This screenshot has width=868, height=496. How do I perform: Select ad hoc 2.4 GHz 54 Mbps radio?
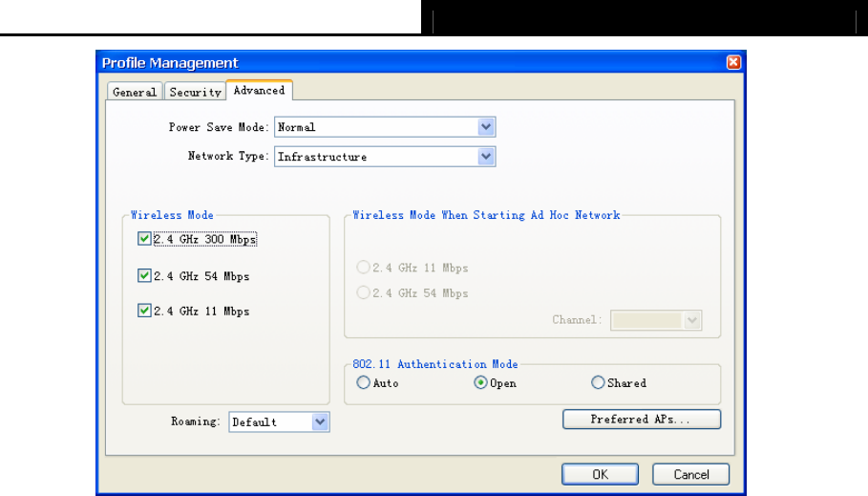coord(363,292)
